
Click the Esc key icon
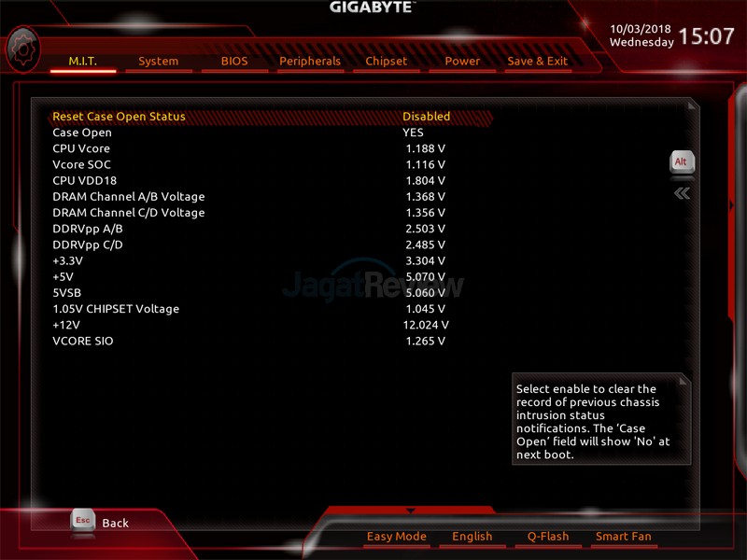pyautogui.click(x=82, y=521)
